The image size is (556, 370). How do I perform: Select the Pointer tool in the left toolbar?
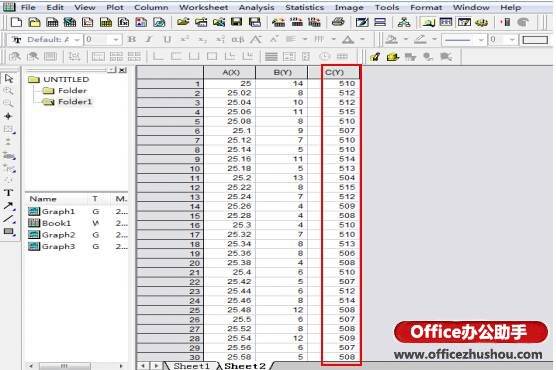9,78
